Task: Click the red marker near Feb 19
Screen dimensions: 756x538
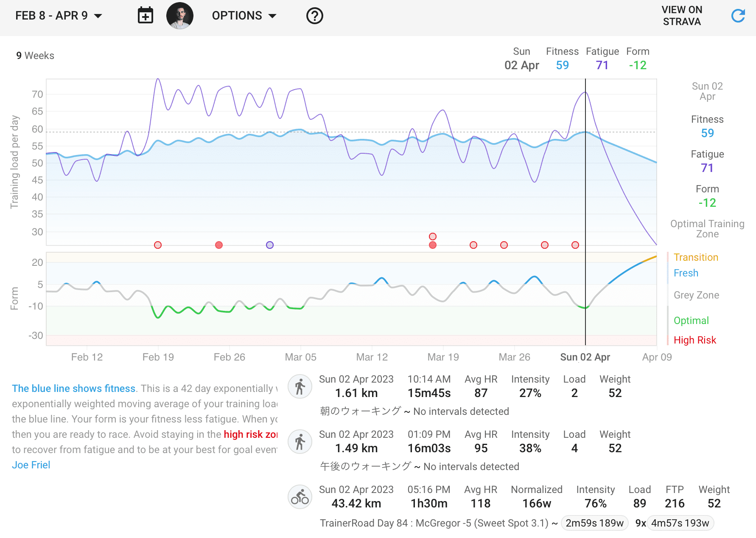Action: coord(158,245)
